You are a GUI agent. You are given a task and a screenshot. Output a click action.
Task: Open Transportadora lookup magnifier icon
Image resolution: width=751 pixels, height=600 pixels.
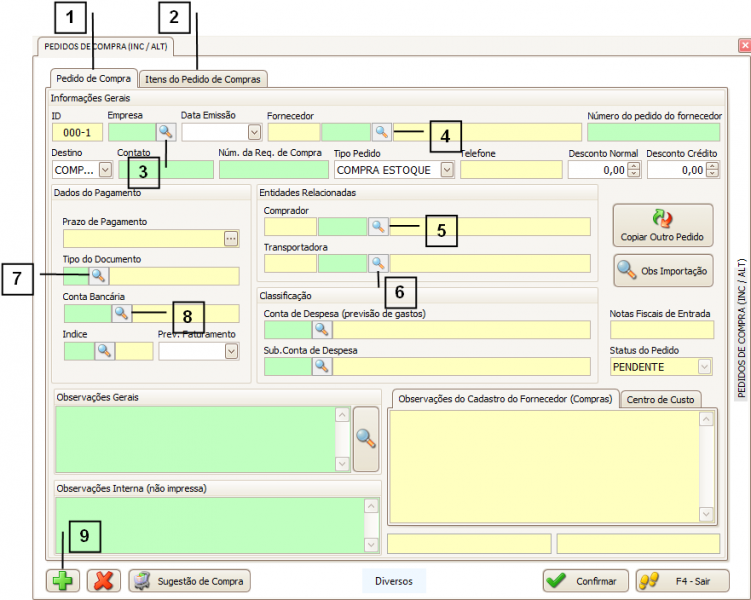[378, 263]
